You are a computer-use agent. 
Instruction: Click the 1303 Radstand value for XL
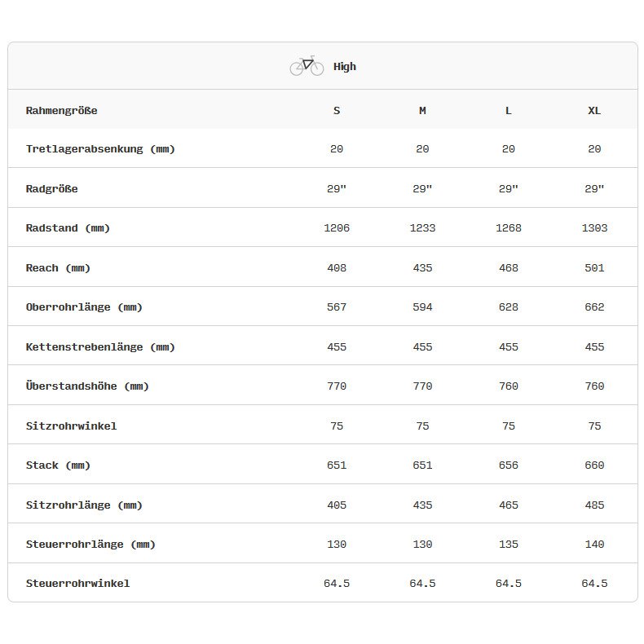(x=594, y=228)
